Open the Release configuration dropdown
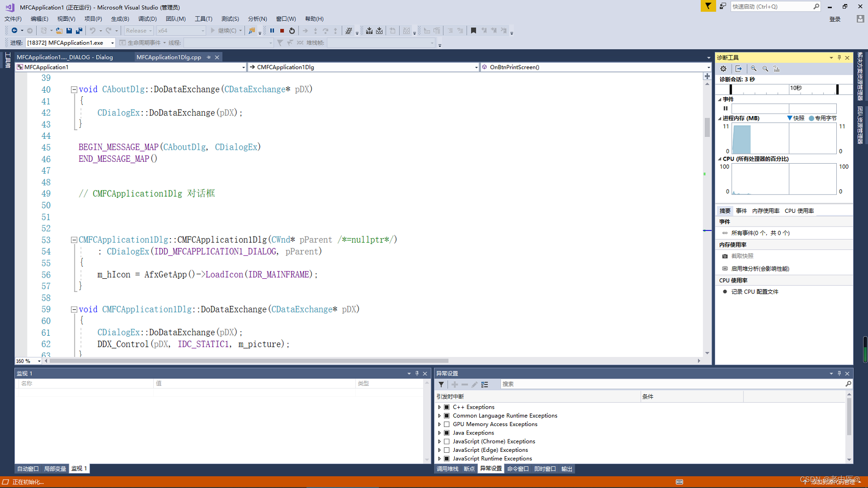 click(x=138, y=31)
